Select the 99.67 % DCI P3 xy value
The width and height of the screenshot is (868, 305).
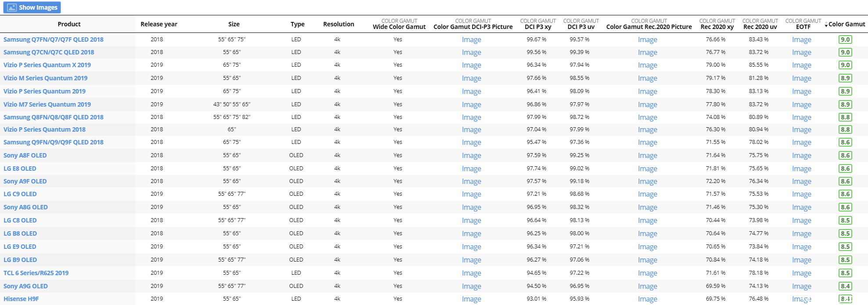coord(537,39)
